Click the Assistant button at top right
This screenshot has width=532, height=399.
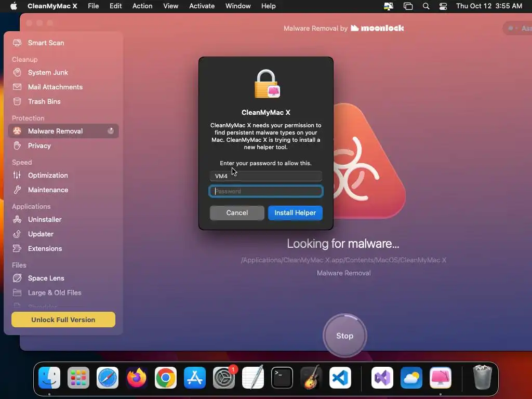click(x=518, y=28)
